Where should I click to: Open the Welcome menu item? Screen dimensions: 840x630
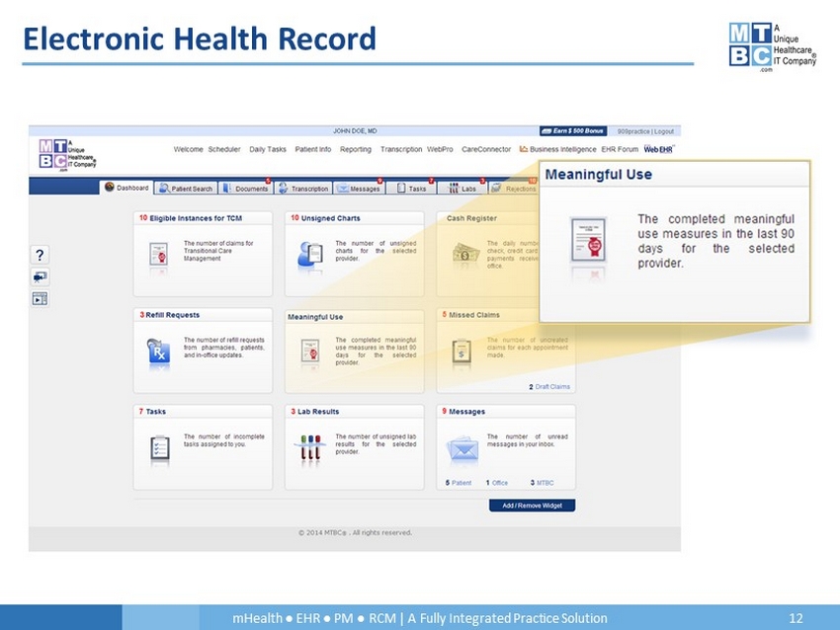point(188,149)
